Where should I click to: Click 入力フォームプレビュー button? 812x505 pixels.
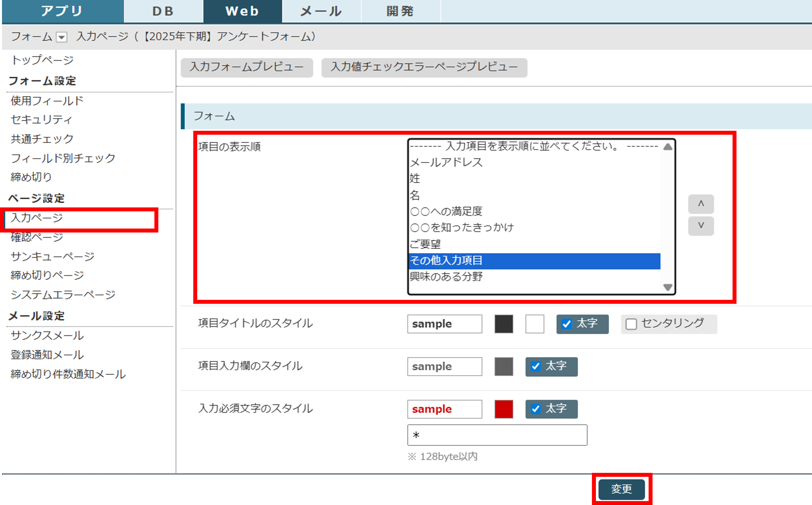tap(247, 67)
